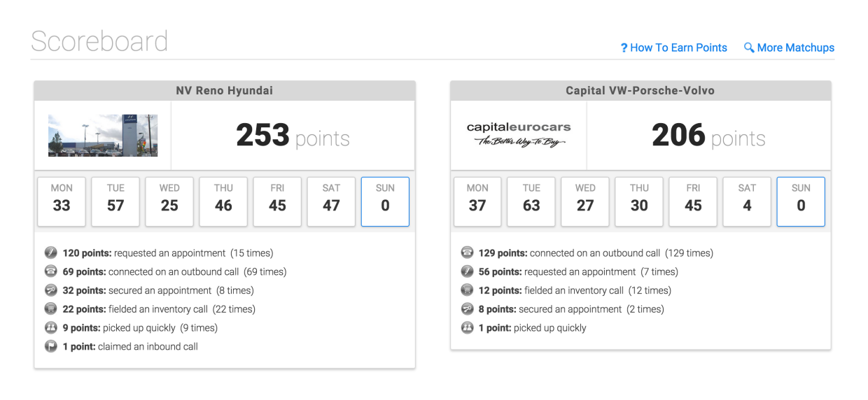Click the pencil icon for NV Reno's 120 points
This screenshot has width=868, height=400.
(51, 253)
